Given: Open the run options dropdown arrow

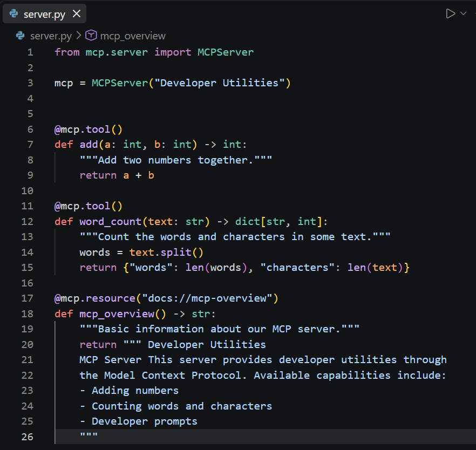Looking at the screenshot, I should pyautogui.click(x=463, y=13).
